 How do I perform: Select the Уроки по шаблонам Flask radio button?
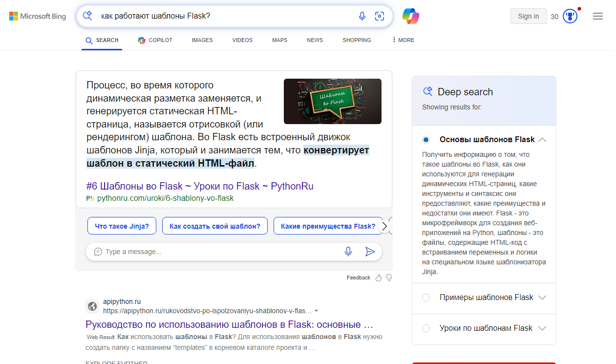click(426, 328)
